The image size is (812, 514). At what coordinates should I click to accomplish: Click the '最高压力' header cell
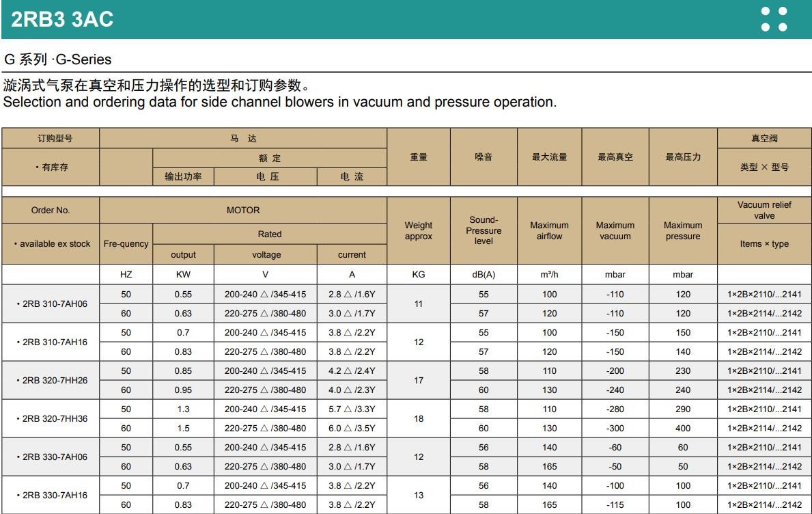tap(683, 157)
